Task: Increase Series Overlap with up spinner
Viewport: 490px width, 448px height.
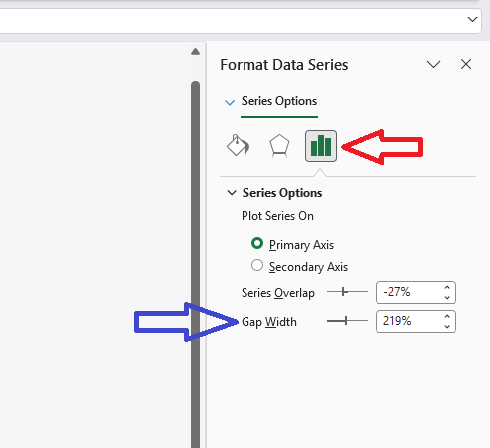Action: click(x=447, y=288)
